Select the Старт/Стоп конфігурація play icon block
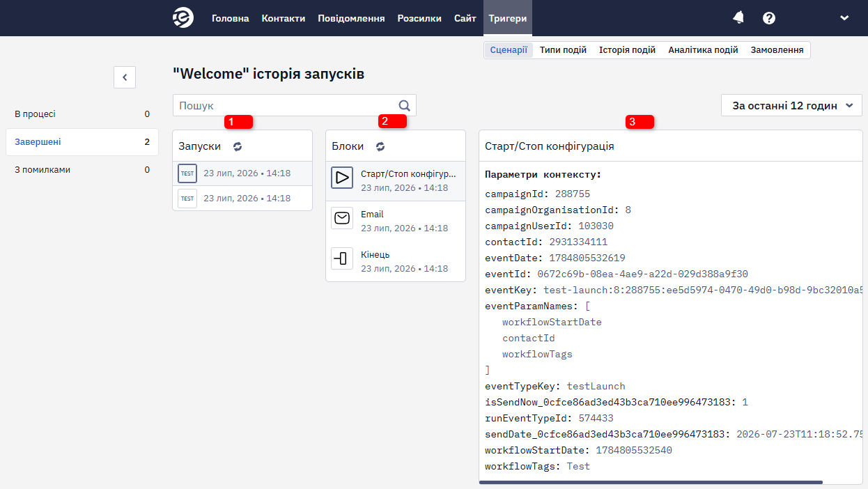The height and width of the screenshot is (489, 868). tap(342, 178)
